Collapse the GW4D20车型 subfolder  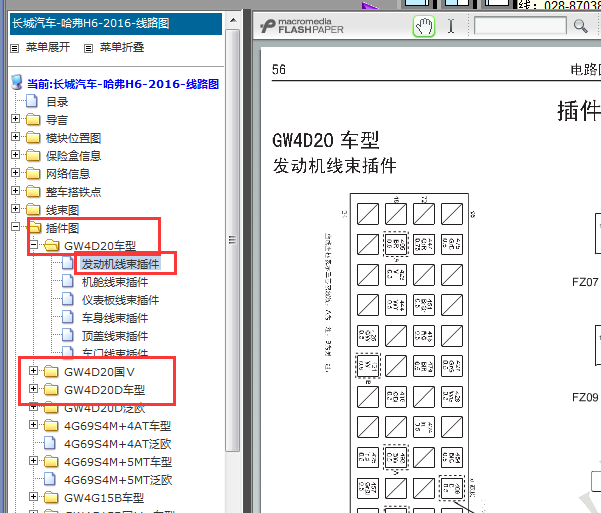(x=34, y=245)
